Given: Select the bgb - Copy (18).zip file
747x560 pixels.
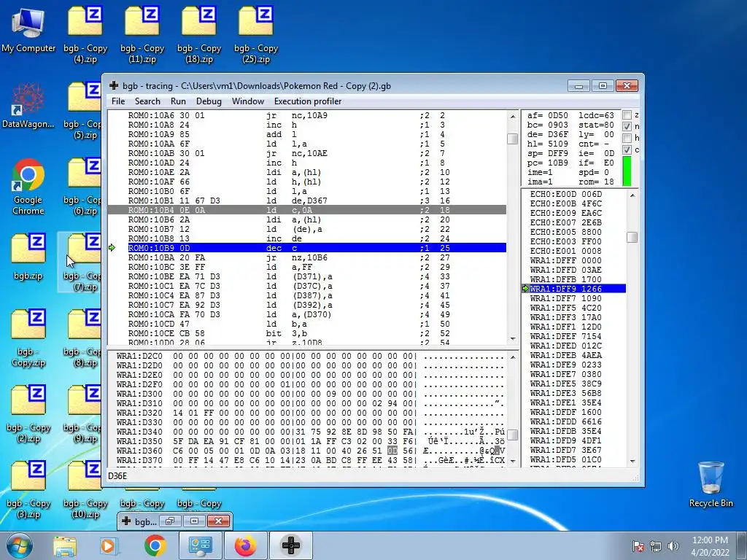Looking at the screenshot, I should click(x=199, y=34).
